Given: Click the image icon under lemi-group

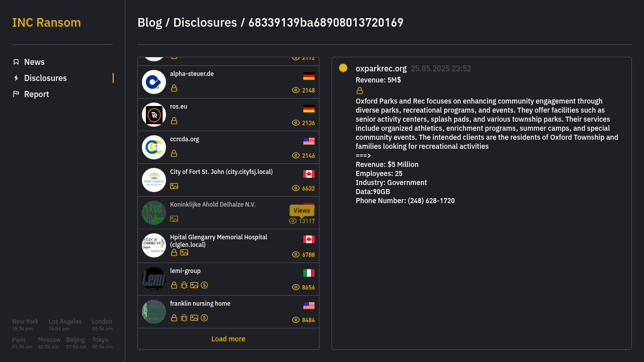Looking at the screenshot, I should coord(194,285).
